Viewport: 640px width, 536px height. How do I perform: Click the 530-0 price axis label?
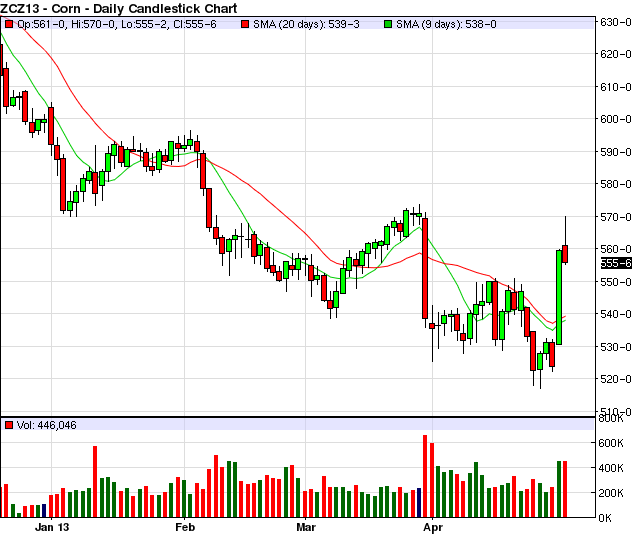click(x=616, y=347)
